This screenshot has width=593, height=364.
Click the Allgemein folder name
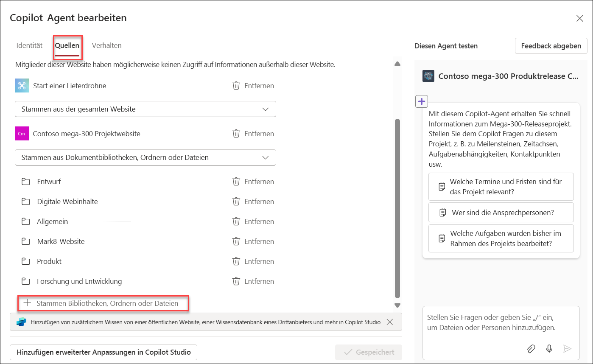pos(52,221)
